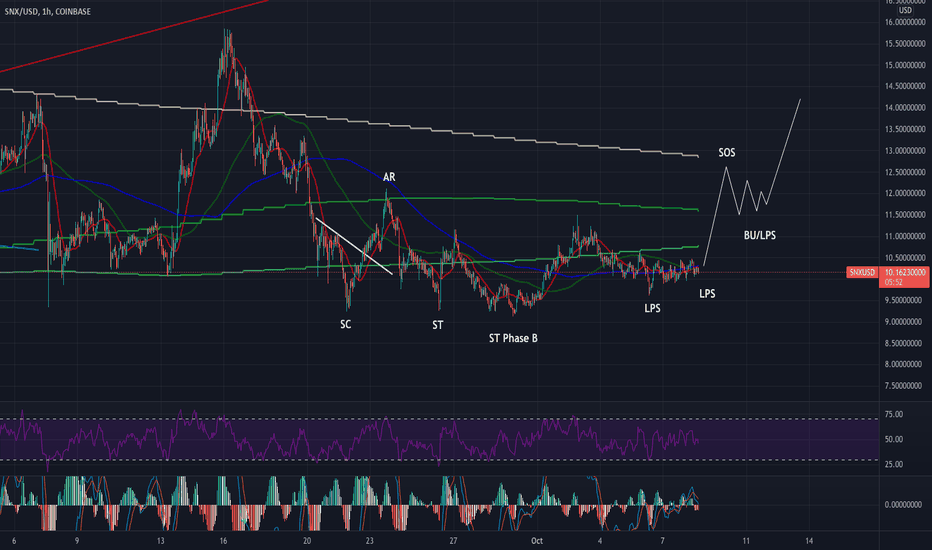The height and width of the screenshot is (550, 932).
Task: Select the red rising trendline at the chart top
Action: [134, 36]
